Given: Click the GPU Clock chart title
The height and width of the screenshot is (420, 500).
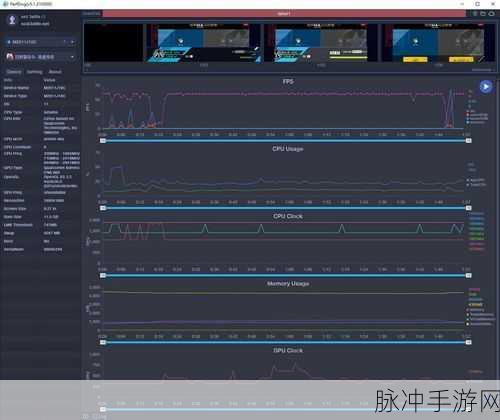Looking at the screenshot, I should click(288, 351).
